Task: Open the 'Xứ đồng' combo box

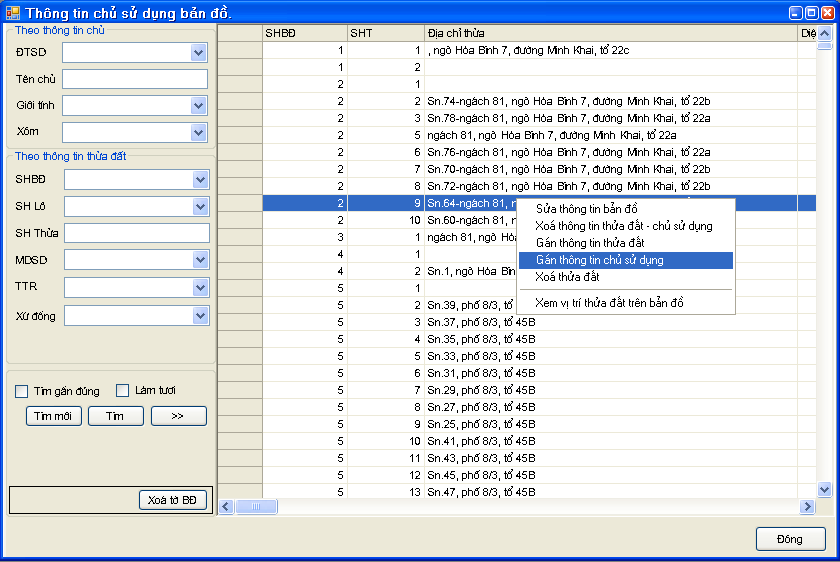Action: 200,315
